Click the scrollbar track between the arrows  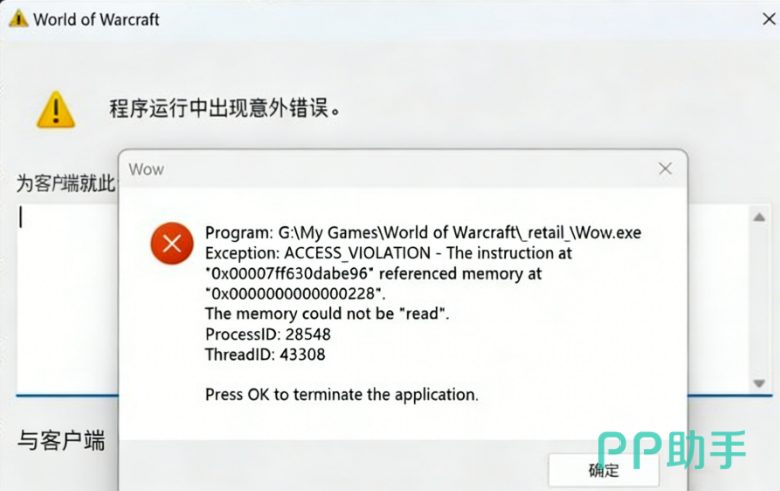[759, 300]
